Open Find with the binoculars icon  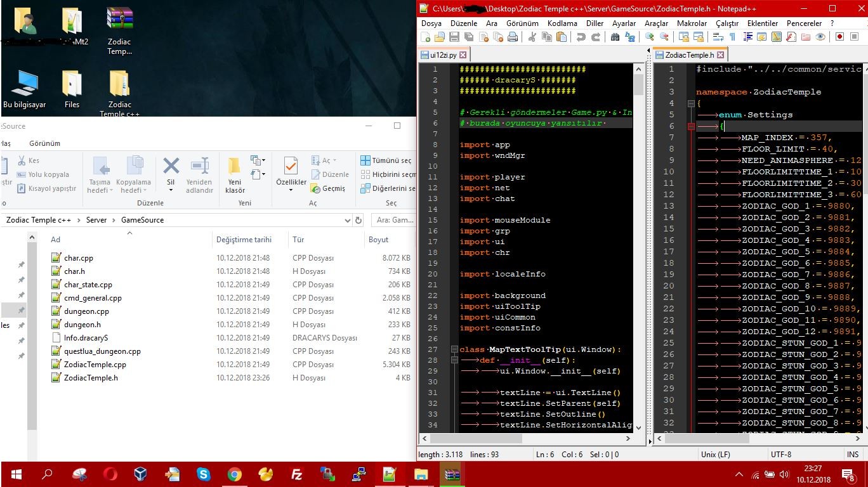click(615, 37)
